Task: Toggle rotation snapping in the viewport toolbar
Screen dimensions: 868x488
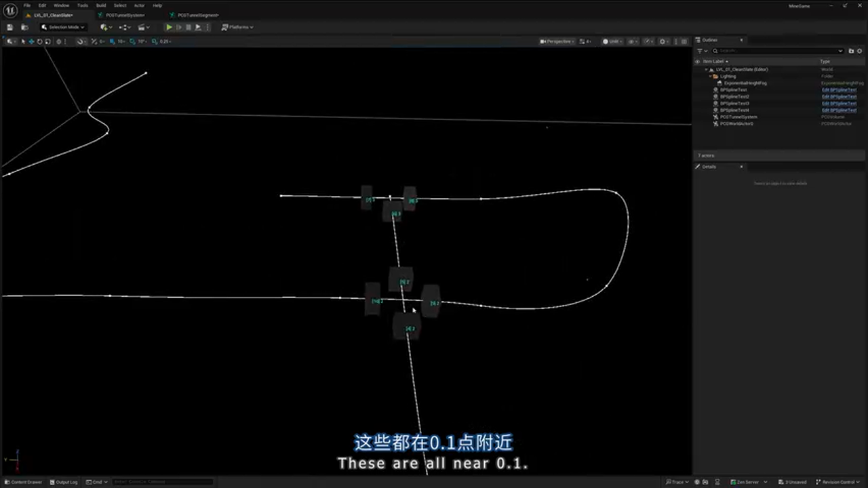Action: point(133,41)
